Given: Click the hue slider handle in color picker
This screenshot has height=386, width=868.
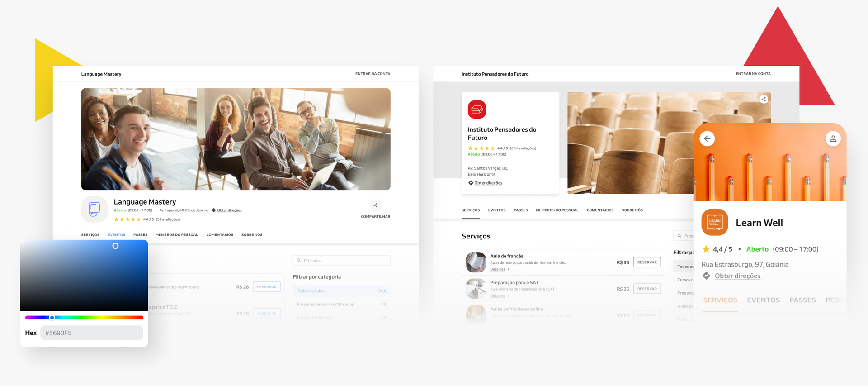Looking at the screenshot, I should [52, 318].
